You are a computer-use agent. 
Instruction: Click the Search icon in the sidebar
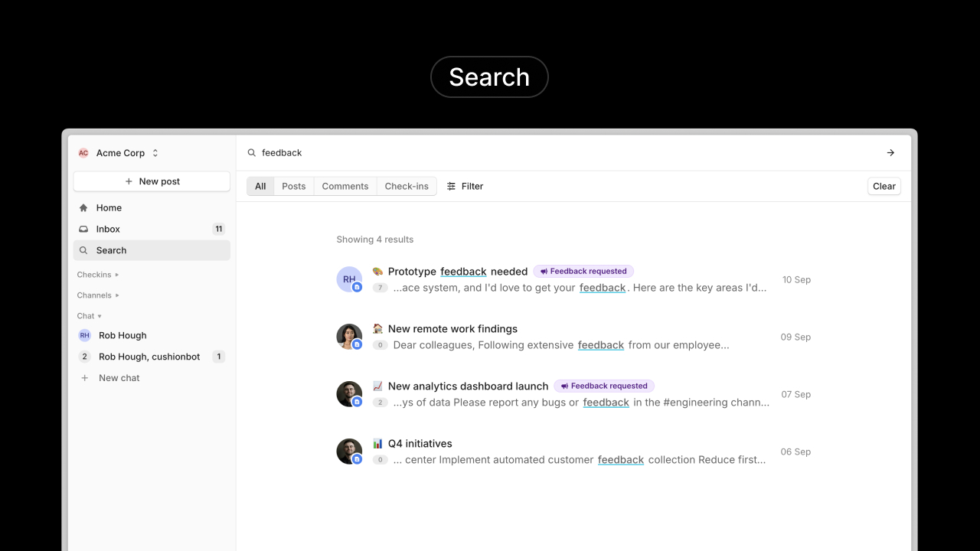pyautogui.click(x=83, y=250)
